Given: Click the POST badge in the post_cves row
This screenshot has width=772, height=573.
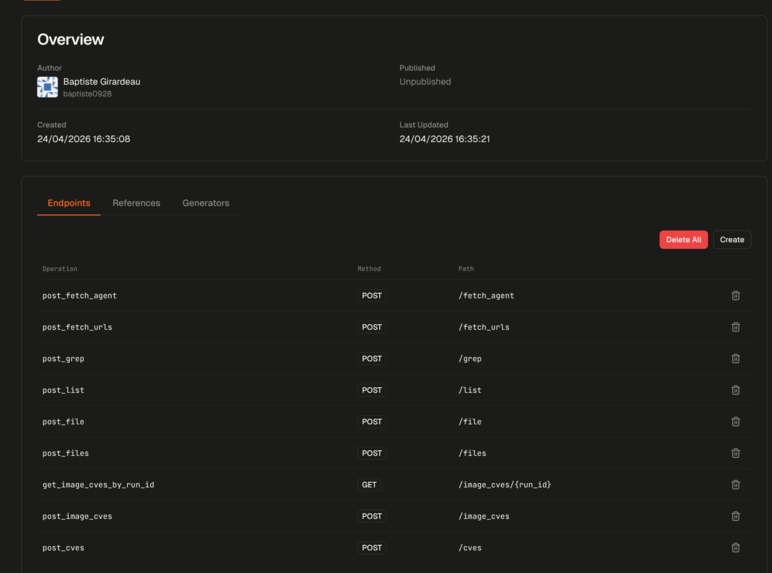Looking at the screenshot, I should pyautogui.click(x=372, y=548).
